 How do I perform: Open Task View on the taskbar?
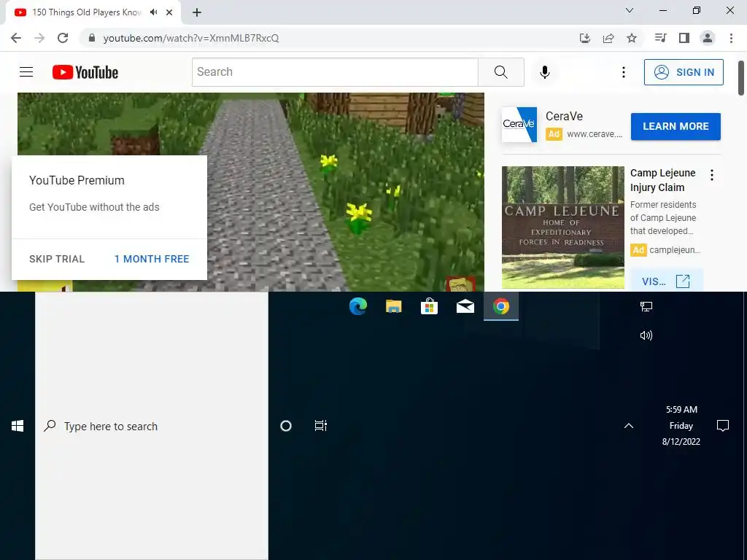tap(321, 426)
